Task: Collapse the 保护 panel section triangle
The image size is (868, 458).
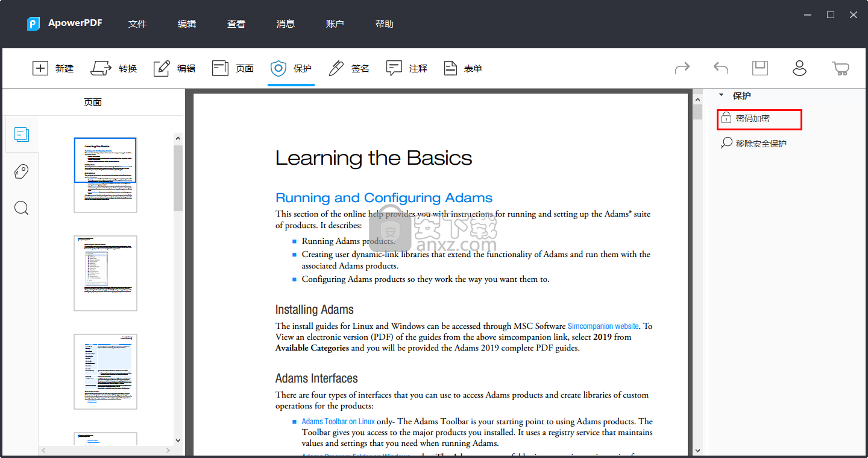Action: [x=721, y=95]
